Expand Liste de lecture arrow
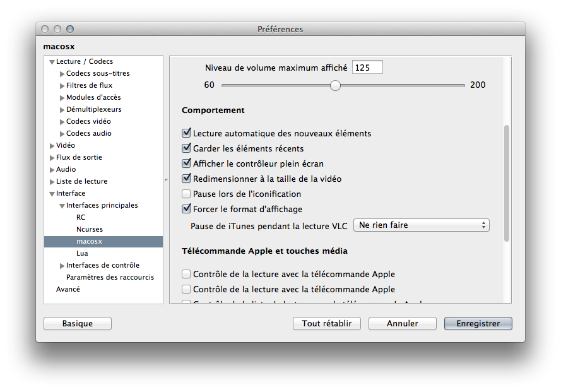The image size is (561, 392). click(x=52, y=182)
